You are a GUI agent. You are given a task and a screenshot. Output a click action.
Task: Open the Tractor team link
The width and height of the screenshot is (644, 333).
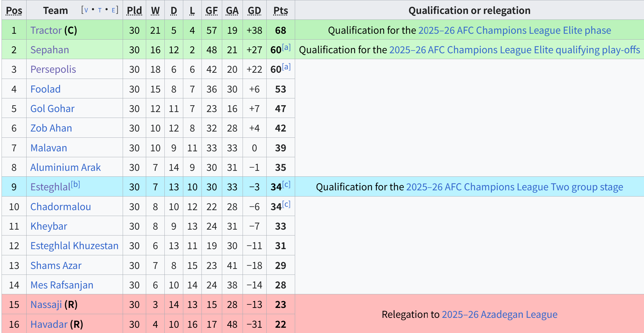coord(46,30)
